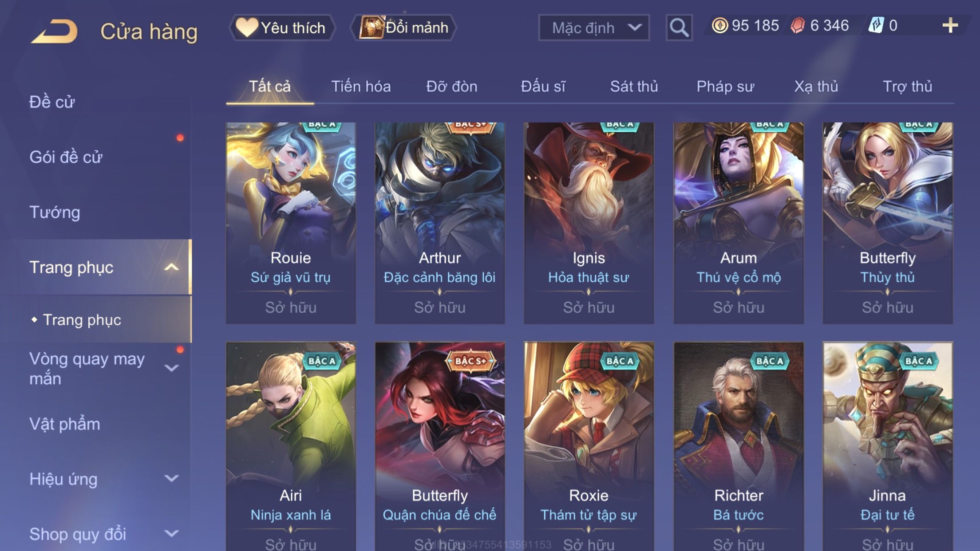Open the Arthur Đặc cảnh băng lôi skin card
The width and height of the screenshot is (980, 551).
[439, 223]
